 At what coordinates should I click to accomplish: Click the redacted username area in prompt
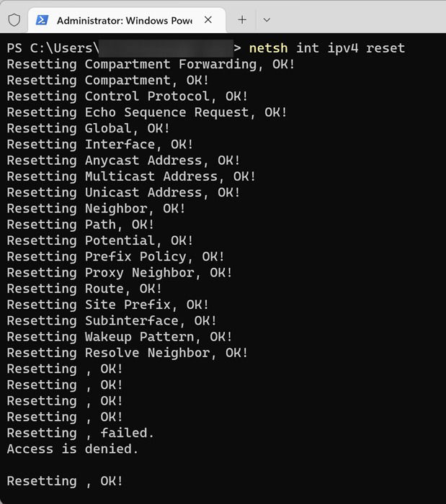click(x=166, y=48)
